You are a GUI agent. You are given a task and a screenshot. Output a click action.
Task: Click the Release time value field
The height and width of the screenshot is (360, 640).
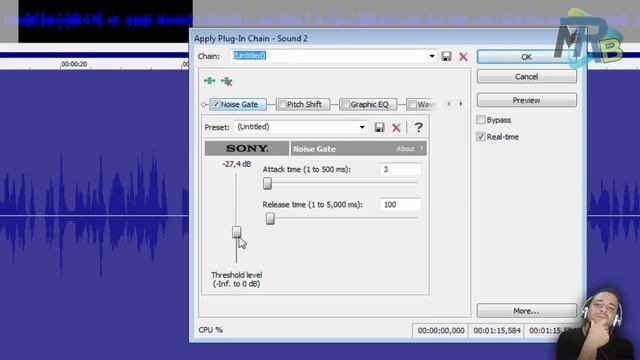tap(400, 204)
